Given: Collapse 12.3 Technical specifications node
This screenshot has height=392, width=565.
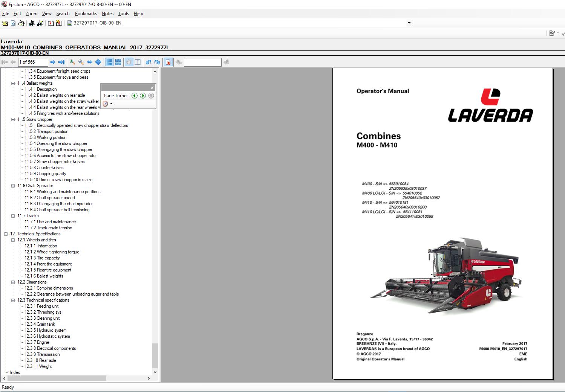Looking at the screenshot, I should 13,300.
